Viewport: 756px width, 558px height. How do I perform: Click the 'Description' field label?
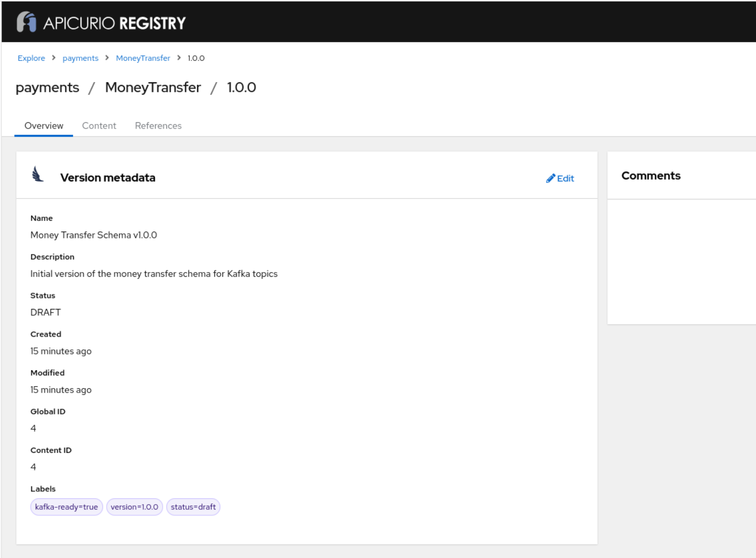coord(52,257)
